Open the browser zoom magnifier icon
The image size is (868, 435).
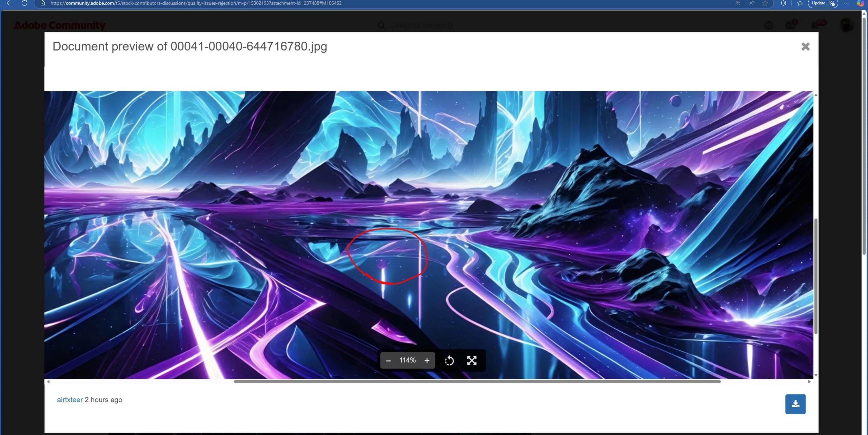738,3
